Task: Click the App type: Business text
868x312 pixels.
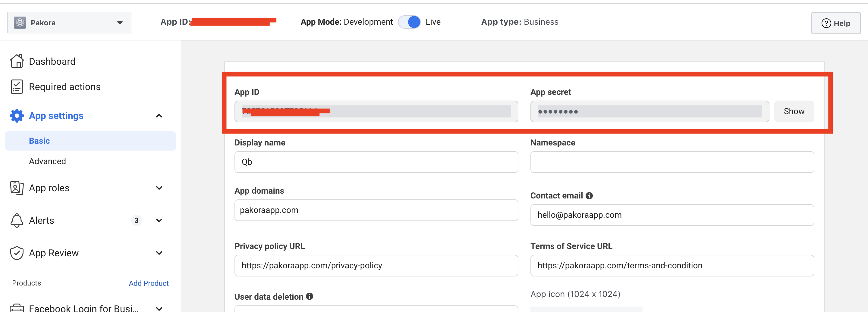Action: pyautogui.click(x=520, y=22)
